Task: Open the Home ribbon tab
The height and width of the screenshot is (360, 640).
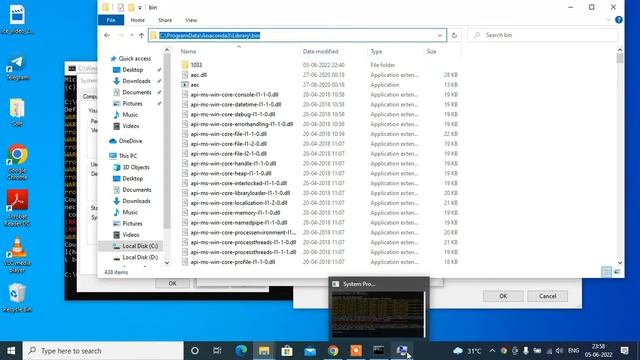Action: coord(138,20)
